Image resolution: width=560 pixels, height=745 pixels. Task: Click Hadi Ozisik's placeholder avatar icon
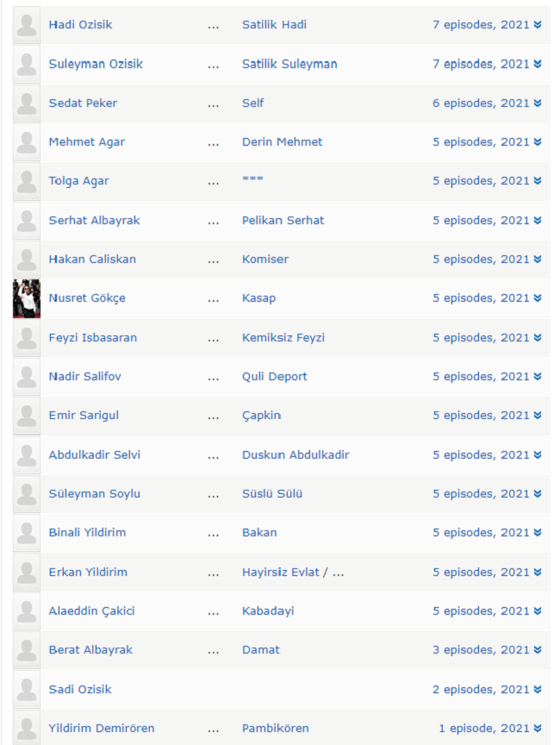(x=27, y=25)
